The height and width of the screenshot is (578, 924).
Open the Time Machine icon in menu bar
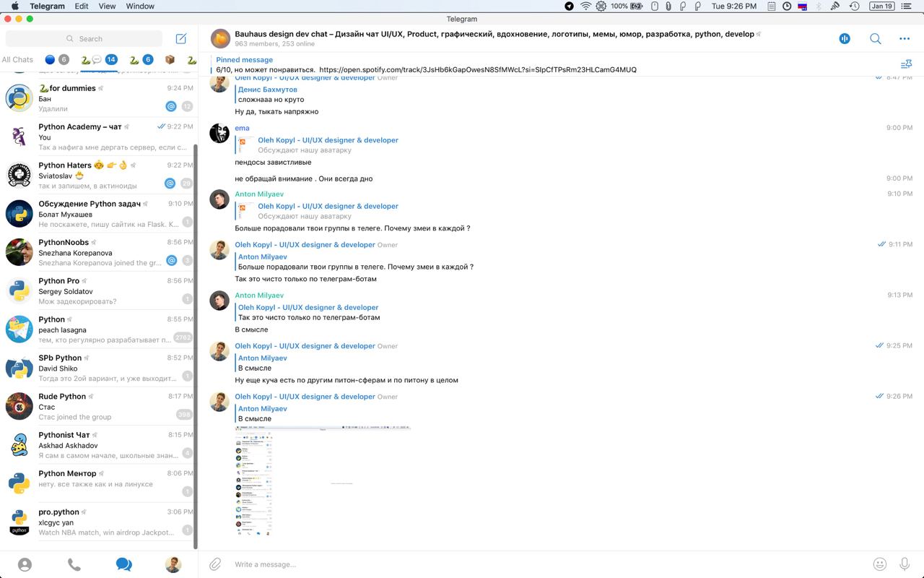pos(855,6)
